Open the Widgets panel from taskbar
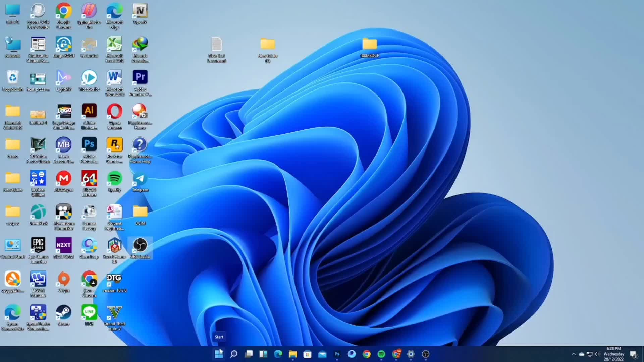 [263, 354]
